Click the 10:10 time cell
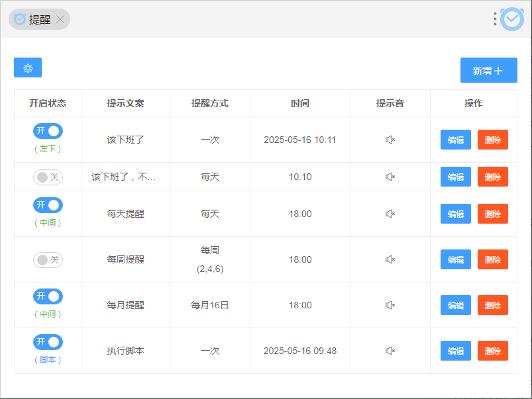Viewport: 532px width, 399px height. coord(300,177)
